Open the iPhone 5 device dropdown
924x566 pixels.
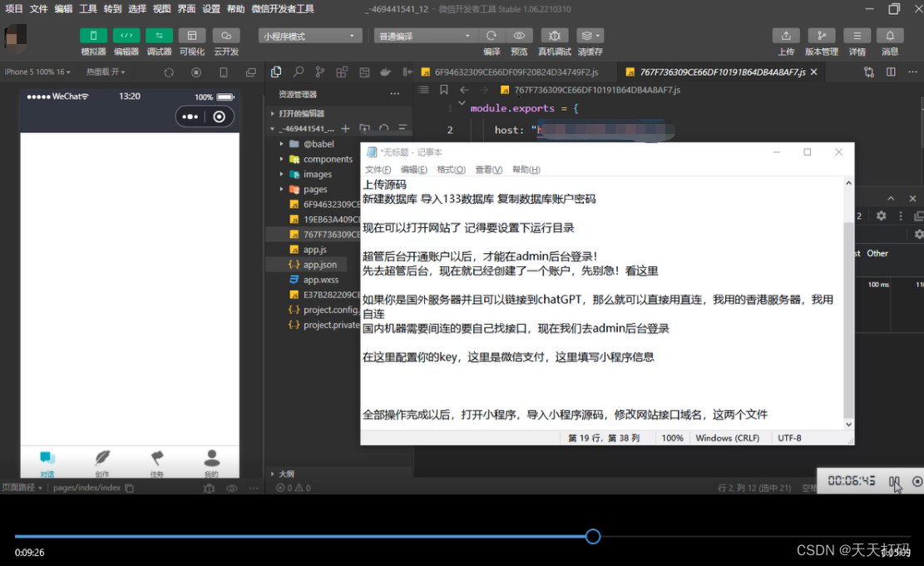click(37, 72)
